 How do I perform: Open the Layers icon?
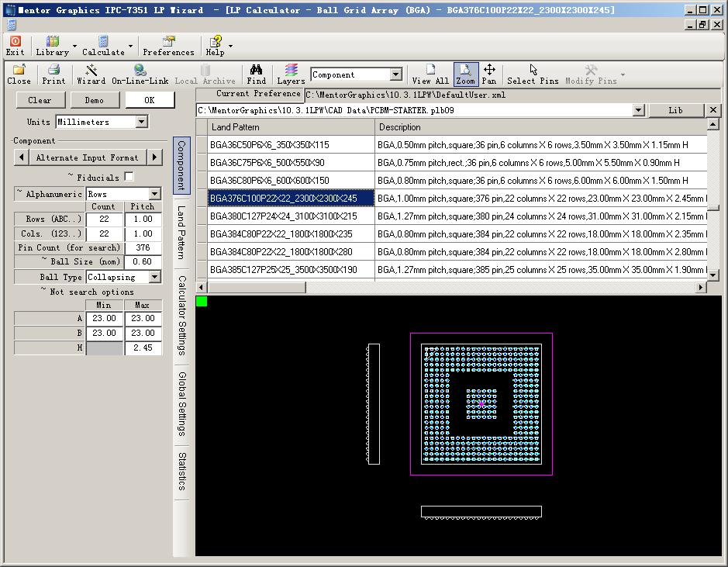point(291,70)
